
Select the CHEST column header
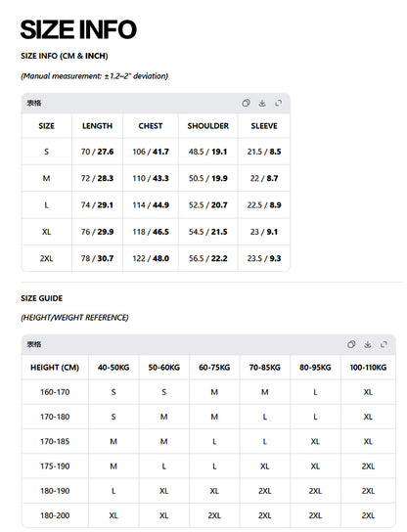(x=151, y=126)
